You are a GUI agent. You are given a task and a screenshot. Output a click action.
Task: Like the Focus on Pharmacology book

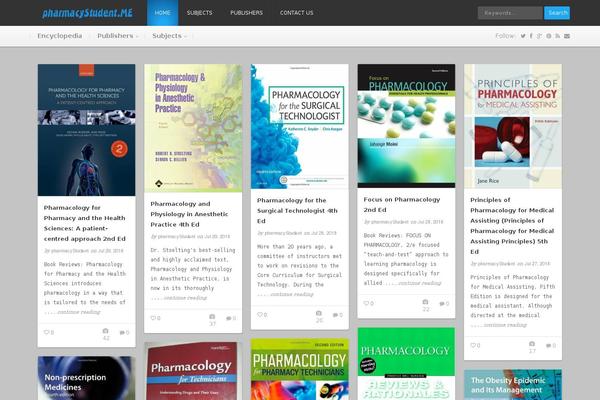[x=366, y=303]
